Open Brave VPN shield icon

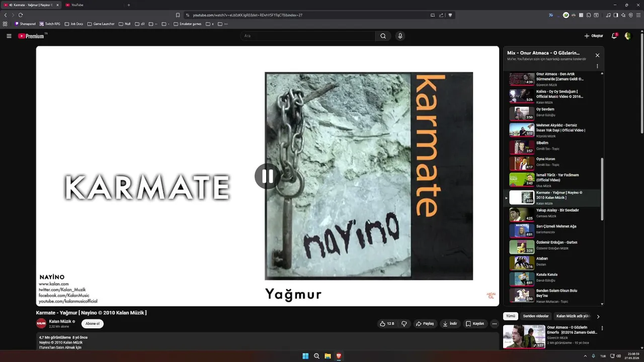pos(631,15)
